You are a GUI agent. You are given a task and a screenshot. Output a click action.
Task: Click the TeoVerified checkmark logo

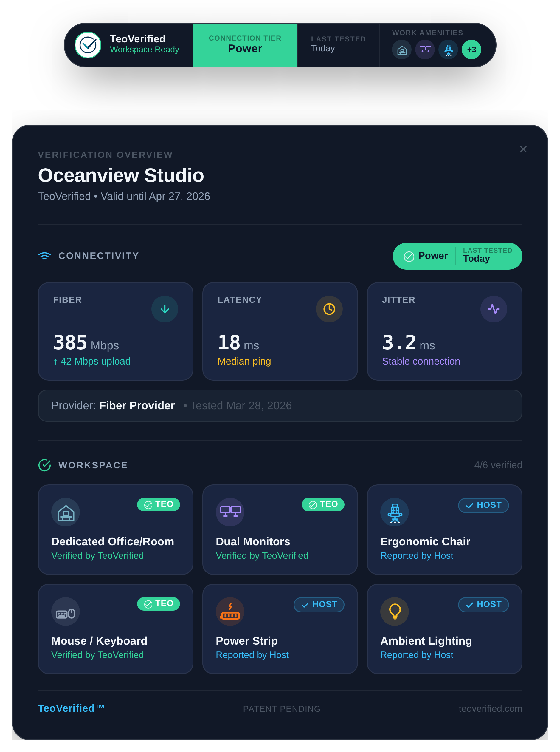tap(88, 45)
